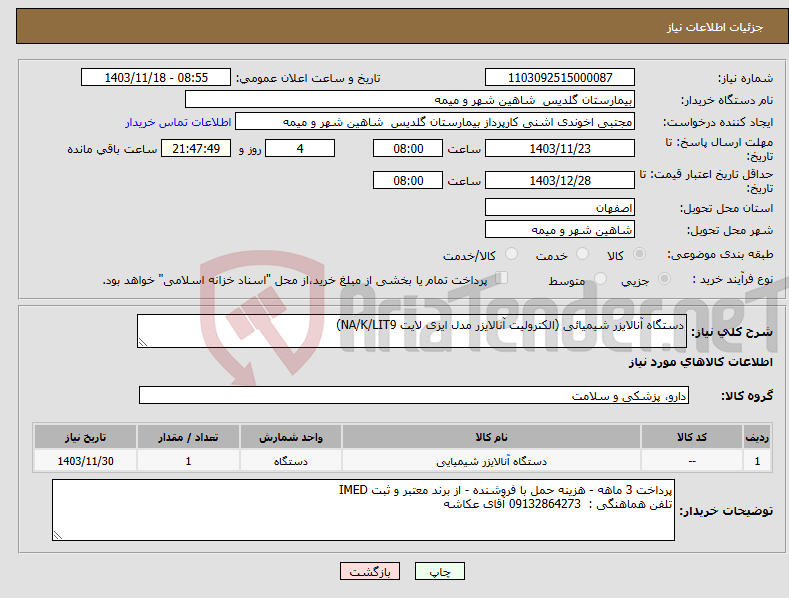Click the price validity date 1403/12/28
The width and height of the screenshot is (789, 598).
click(560, 180)
